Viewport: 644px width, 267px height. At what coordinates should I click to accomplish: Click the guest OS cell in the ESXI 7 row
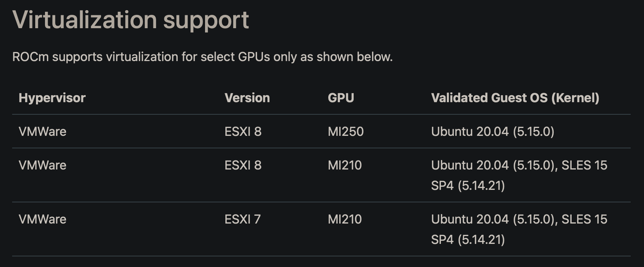point(519,229)
